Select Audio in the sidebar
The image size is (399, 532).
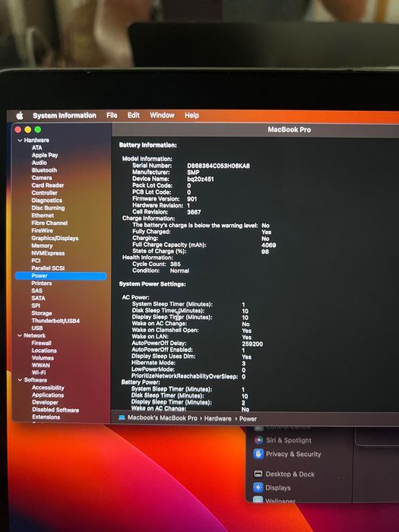(x=40, y=163)
